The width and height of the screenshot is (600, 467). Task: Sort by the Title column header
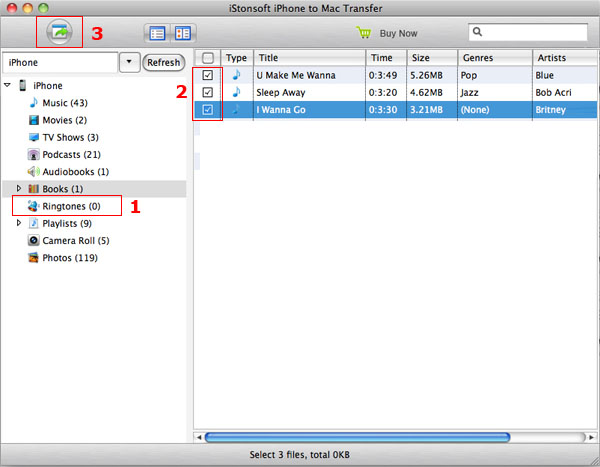tap(310, 58)
